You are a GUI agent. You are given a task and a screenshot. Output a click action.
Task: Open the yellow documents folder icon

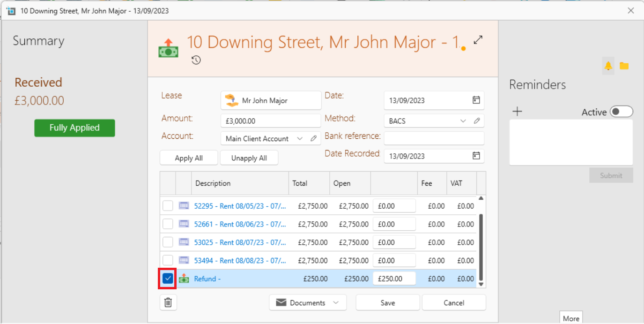624,66
